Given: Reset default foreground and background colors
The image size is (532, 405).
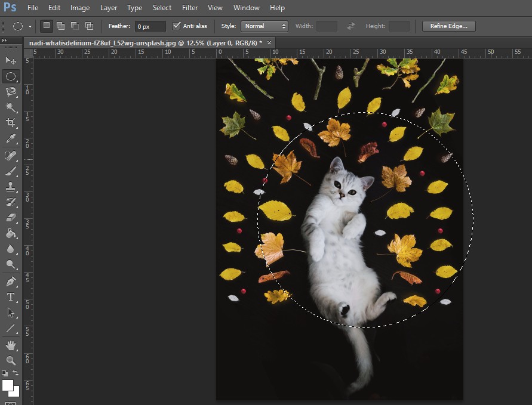Looking at the screenshot, I should tap(5, 373).
